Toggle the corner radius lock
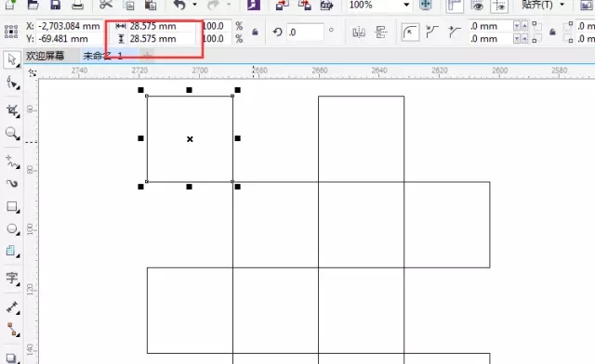This screenshot has width=595, height=364. click(x=552, y=32)
